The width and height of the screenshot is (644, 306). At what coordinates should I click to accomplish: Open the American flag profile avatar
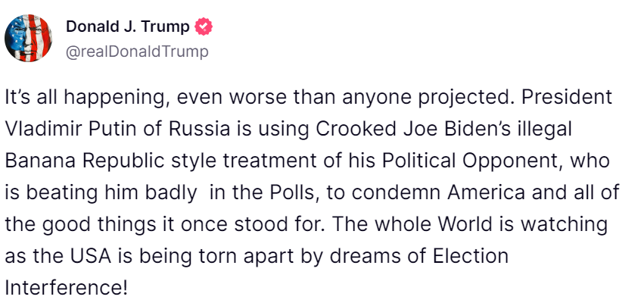28,38
